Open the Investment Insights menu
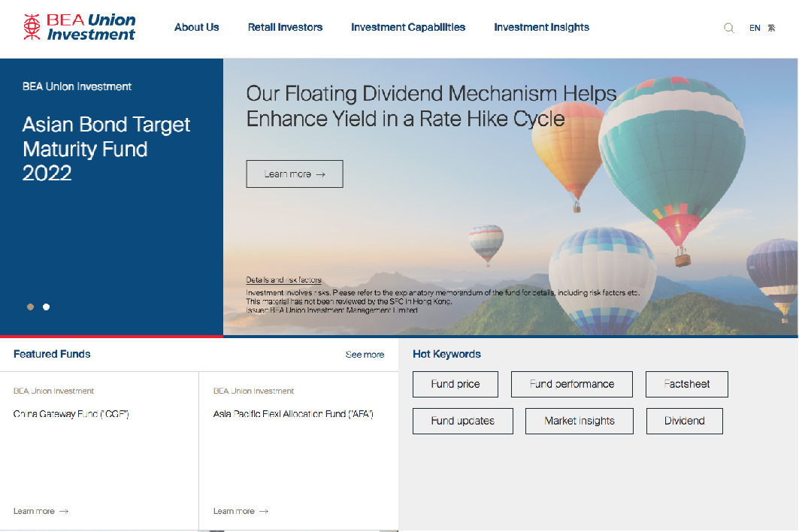Image resolution: width=799 pixels, height=532 pixels. (x=542, y=28)
